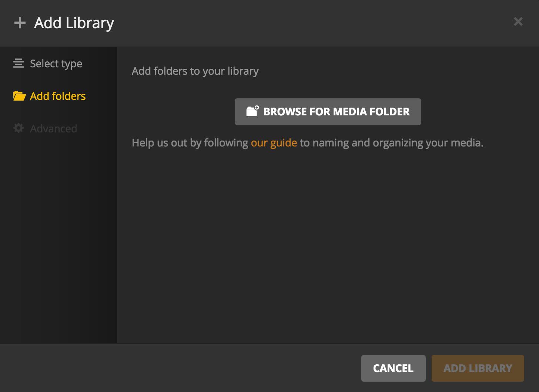539x392 pixels.
Task: Open our guide link about naming media
Action: [274, 142]
